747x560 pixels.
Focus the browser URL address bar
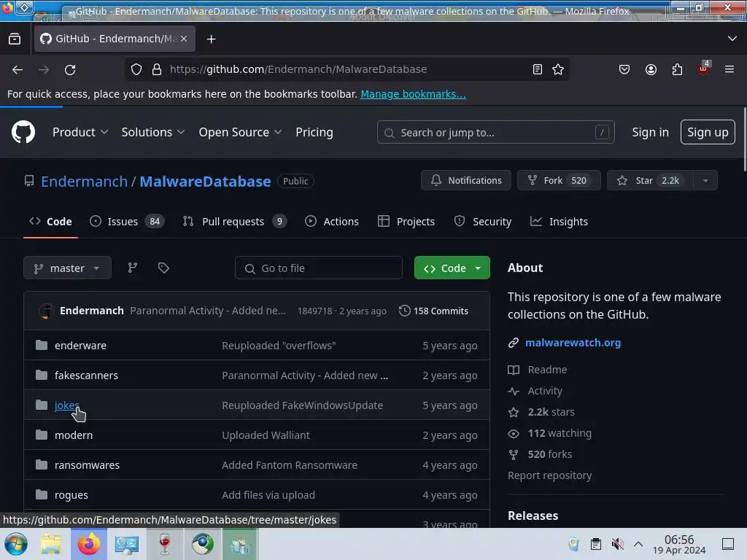[x=347, y=69]
